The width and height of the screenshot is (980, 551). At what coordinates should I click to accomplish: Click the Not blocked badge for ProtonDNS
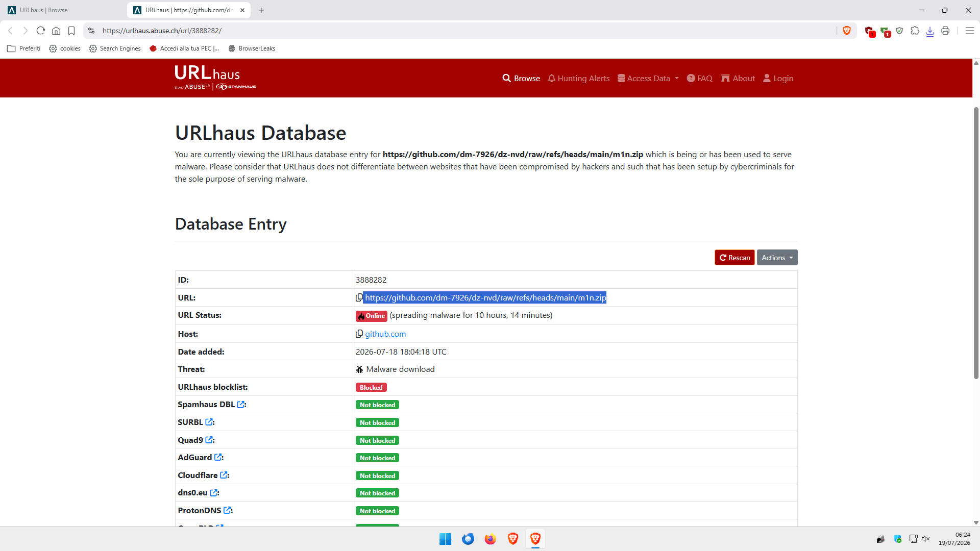pos(377,511)
